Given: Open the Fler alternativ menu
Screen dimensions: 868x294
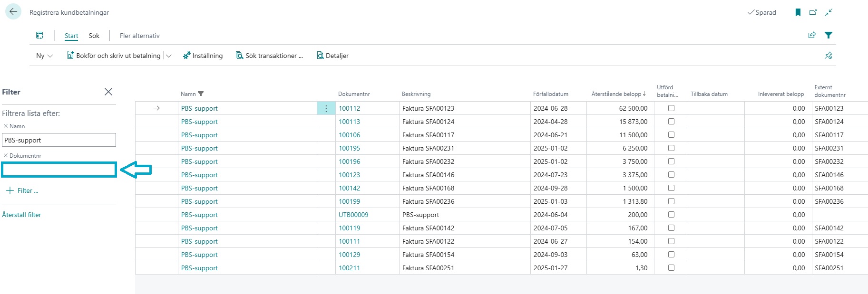Looking at the screenshot, I should coord(139,36).
